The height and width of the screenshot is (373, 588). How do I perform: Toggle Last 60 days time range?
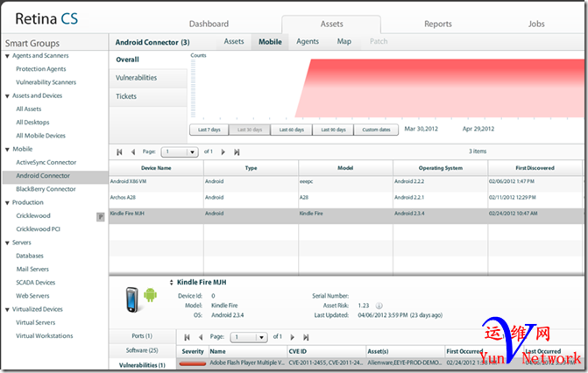(291, 130)
